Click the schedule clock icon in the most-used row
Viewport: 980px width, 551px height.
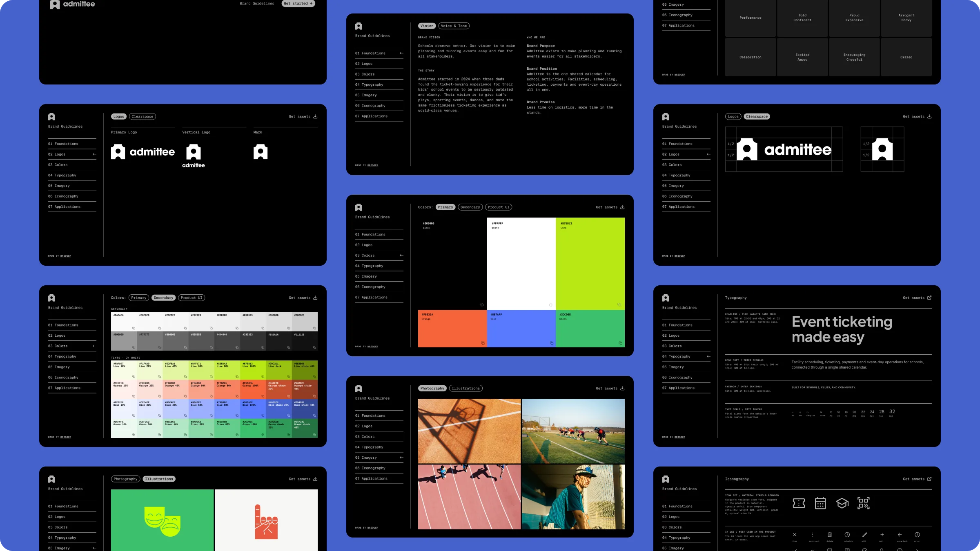pos(847,535)
